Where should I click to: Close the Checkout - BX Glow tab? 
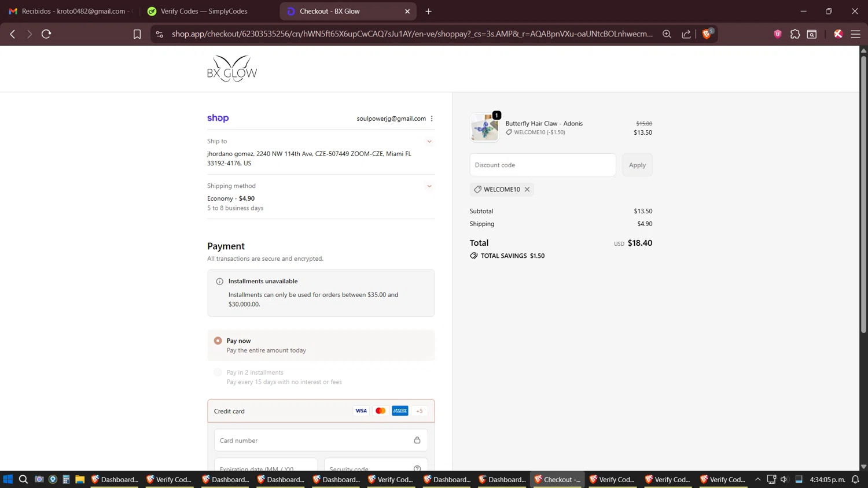coord(407,11)
